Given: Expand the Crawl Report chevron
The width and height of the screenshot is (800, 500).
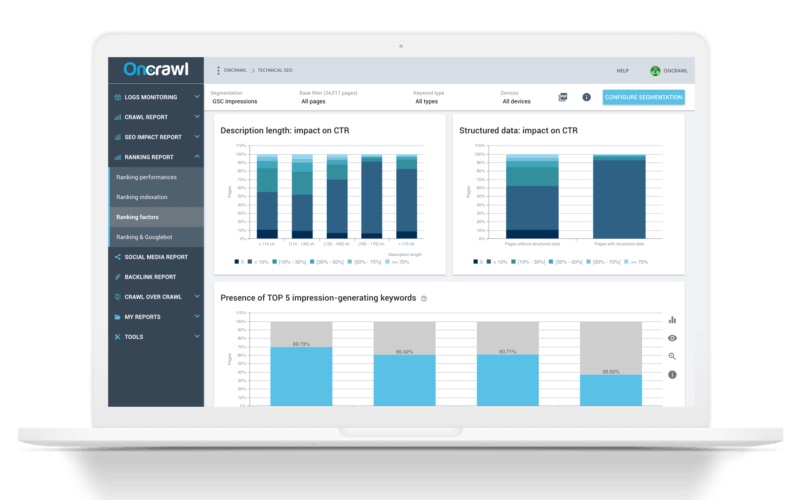Looking at the screenshot, I should (197, 116).
